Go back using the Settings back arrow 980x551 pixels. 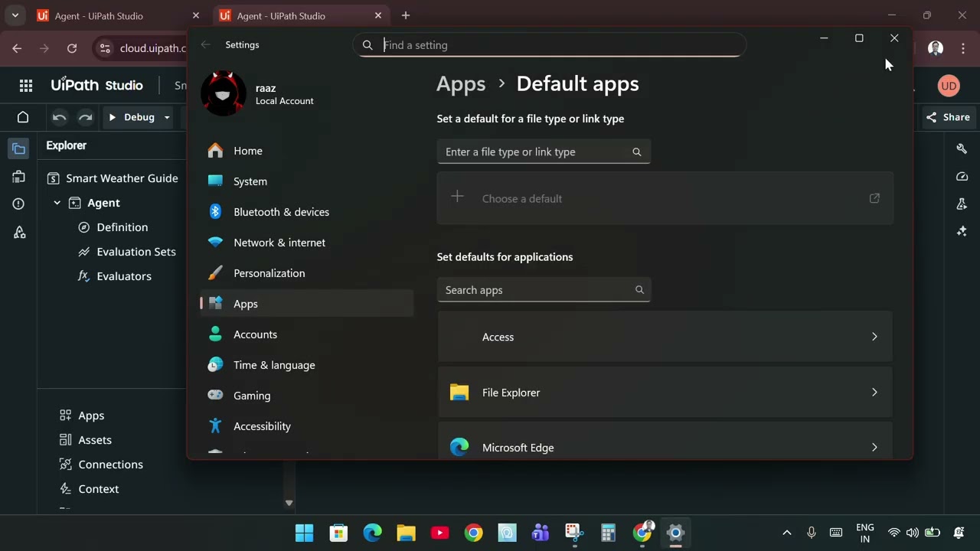click(205, 45)
